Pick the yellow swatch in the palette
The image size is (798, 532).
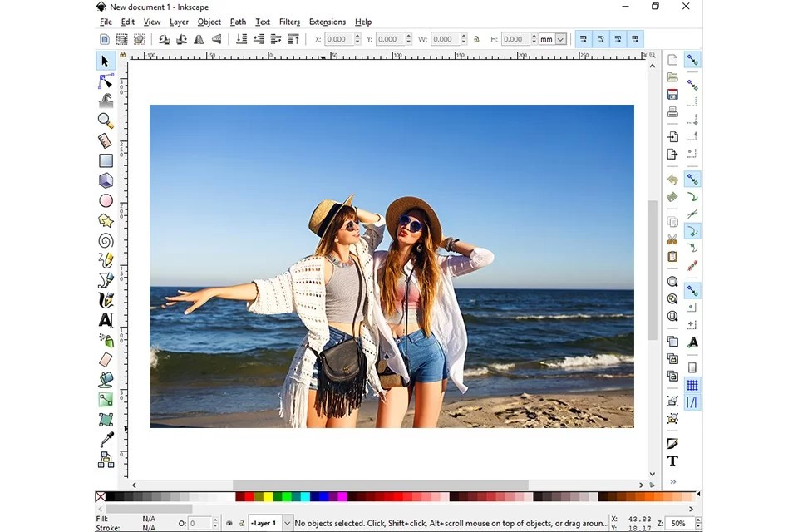tap(268, 497)
